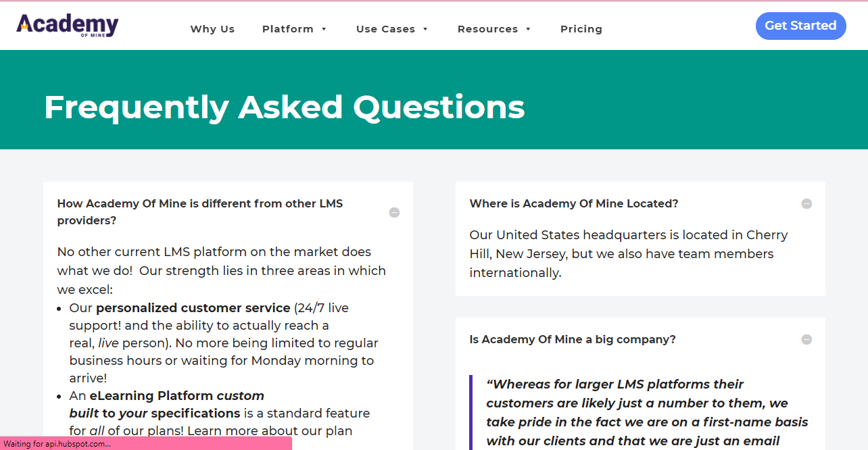Go to the Pricing page

pos(581,29)
